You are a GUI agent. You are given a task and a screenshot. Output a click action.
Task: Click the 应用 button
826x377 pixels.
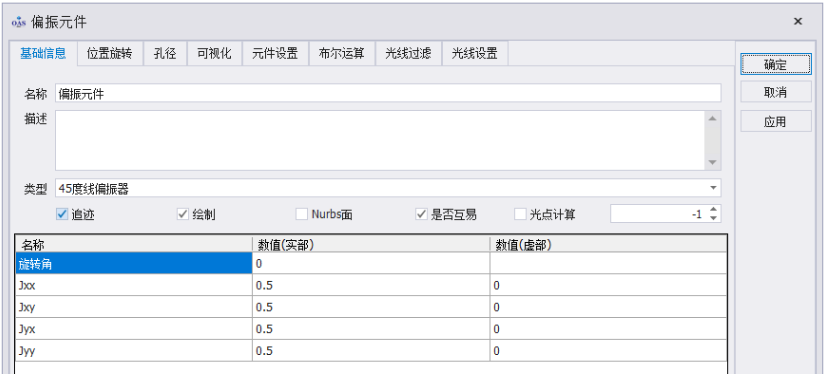click(x=775, y=122)
